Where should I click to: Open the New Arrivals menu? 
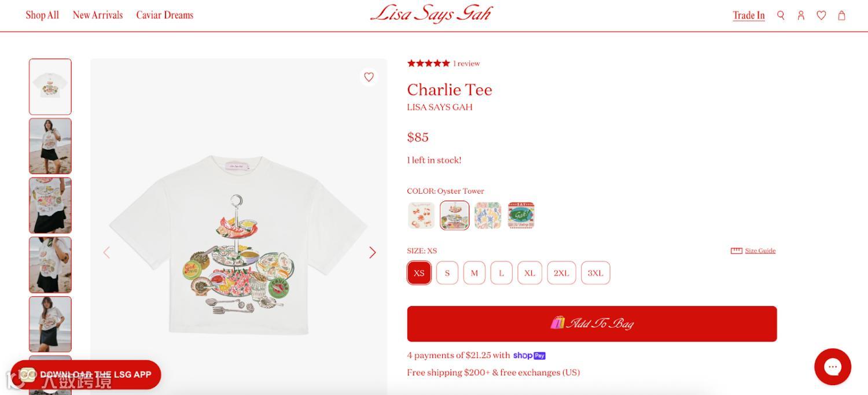[98, 15]
